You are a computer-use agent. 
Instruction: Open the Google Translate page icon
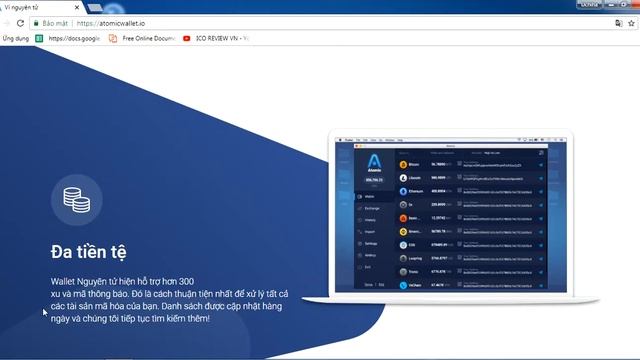(619, 23)
